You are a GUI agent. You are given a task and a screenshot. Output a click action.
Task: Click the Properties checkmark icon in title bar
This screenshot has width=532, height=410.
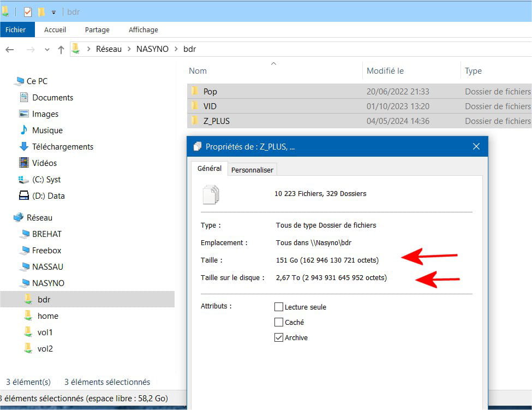(28, 12)
